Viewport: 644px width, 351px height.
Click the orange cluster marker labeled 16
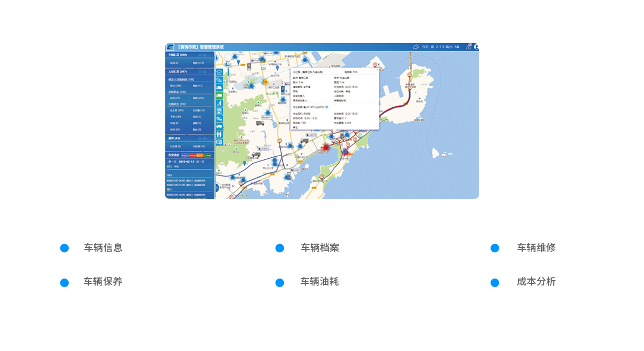click(265, 82)
